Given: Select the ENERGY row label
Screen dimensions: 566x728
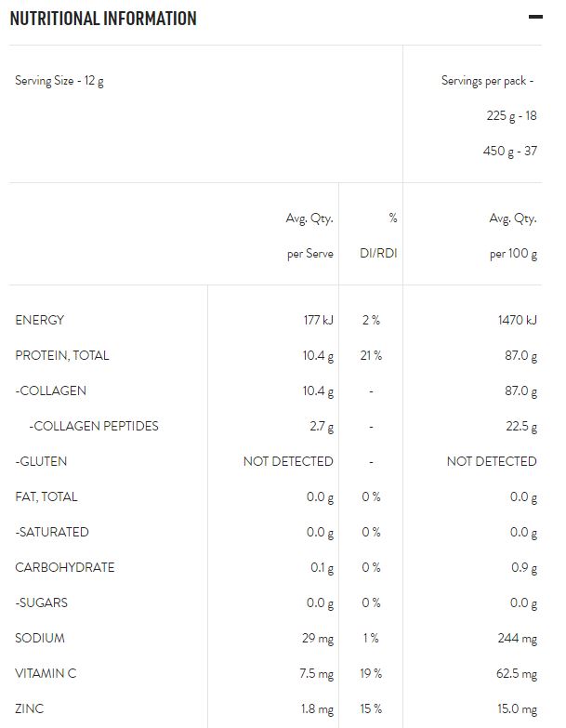Looking at the screenshot, I should pyautogui.click(x=40, y=320).
